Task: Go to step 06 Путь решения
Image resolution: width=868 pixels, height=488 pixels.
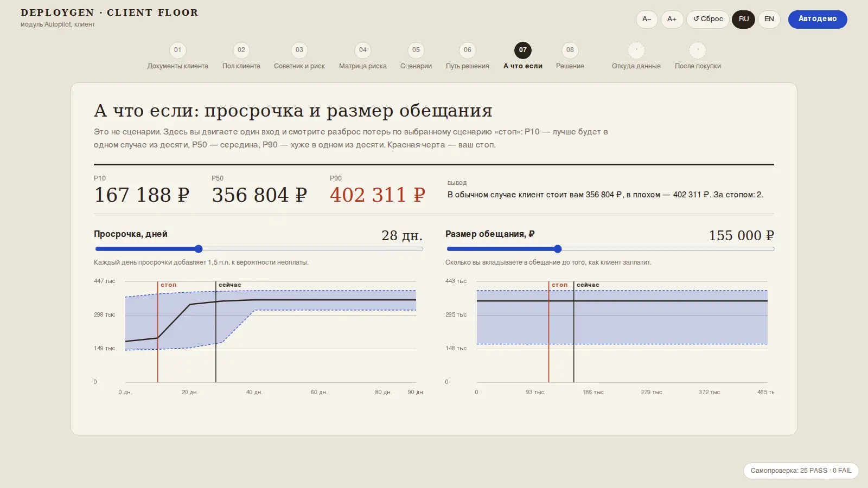Action: click(467, 56)
